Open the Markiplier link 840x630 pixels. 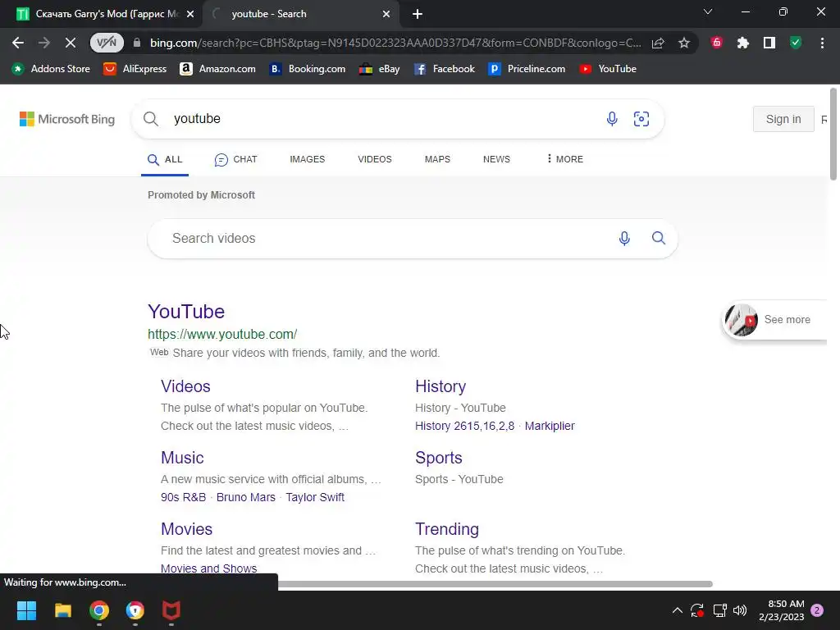(x=550, y=426)
